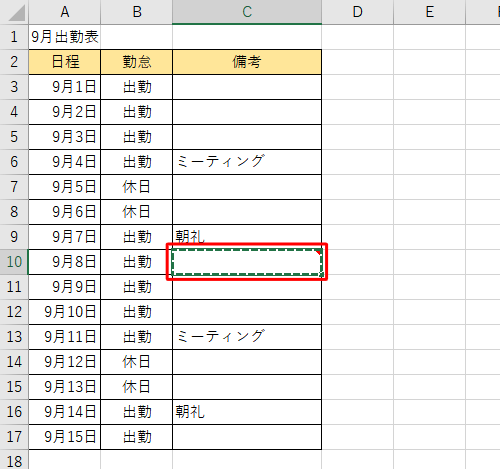Click 出勤 in the 9月15日 row
Screen dimensions: 500x469
(x=137, y=437)
